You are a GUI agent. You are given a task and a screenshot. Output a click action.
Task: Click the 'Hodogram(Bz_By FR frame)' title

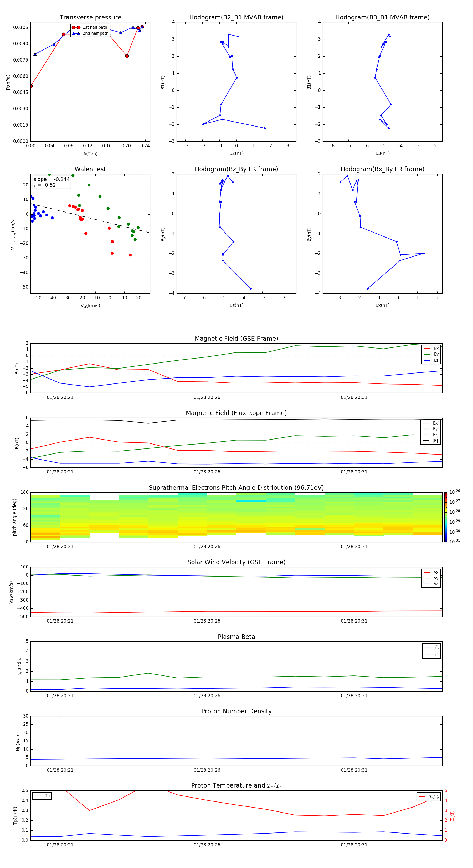236,169
